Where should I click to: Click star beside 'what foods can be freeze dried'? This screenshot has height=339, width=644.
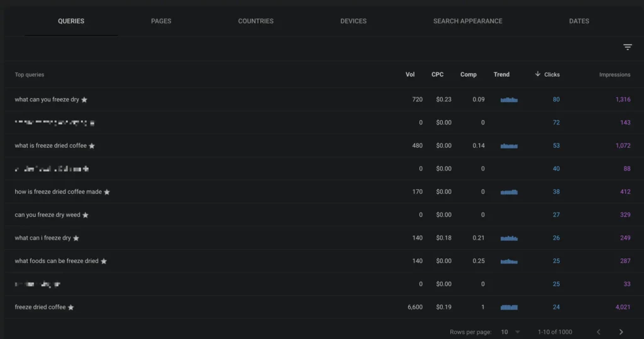point(104,261)
